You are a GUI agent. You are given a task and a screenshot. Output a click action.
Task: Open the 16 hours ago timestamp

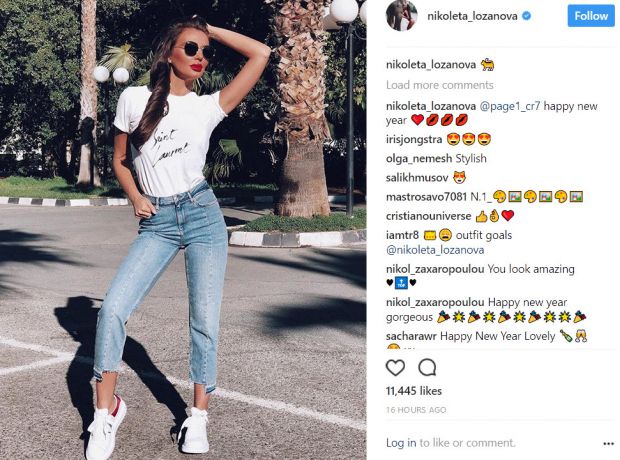(416, 410)
